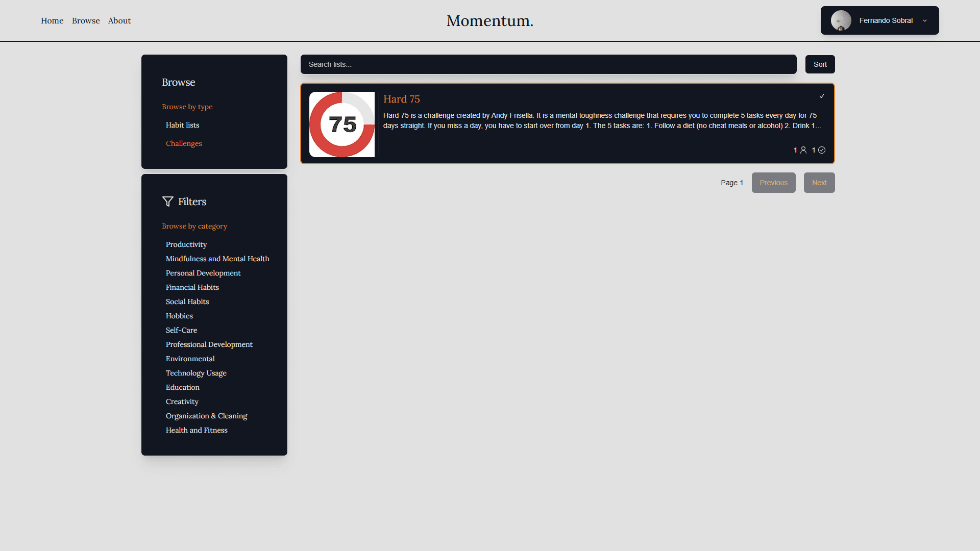Click the Next pagination button
Image resolution: width=980 pixels, height=551 pixels.
coord(819,182)
